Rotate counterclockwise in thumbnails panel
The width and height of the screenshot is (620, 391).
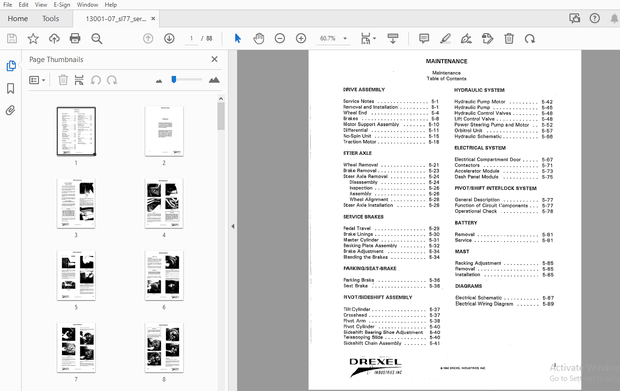coord(96,80)
